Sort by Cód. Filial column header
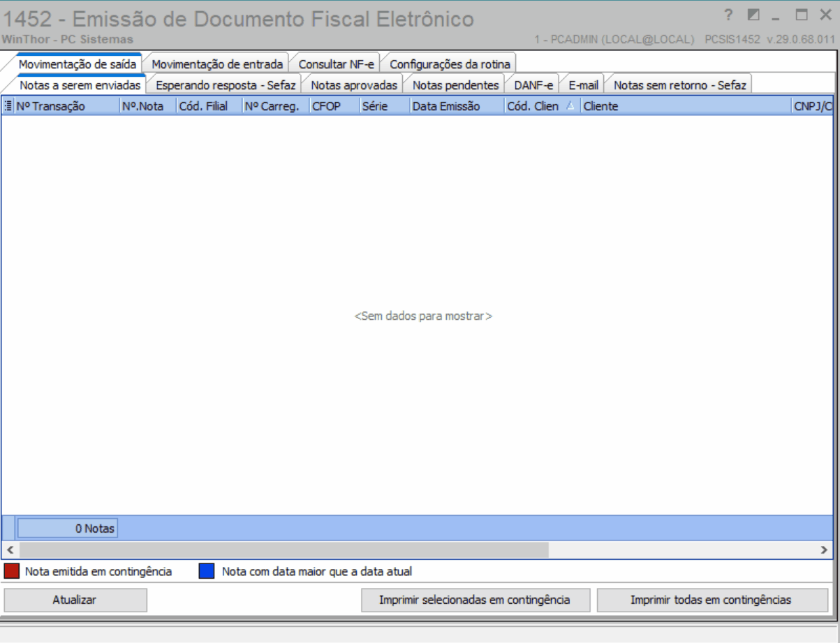The height and width of the screenshot is (643, 840). [x=209, y=106]
